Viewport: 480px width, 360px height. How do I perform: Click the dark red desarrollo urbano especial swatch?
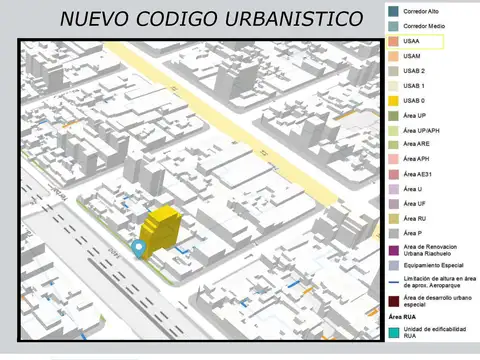point(393,301)
